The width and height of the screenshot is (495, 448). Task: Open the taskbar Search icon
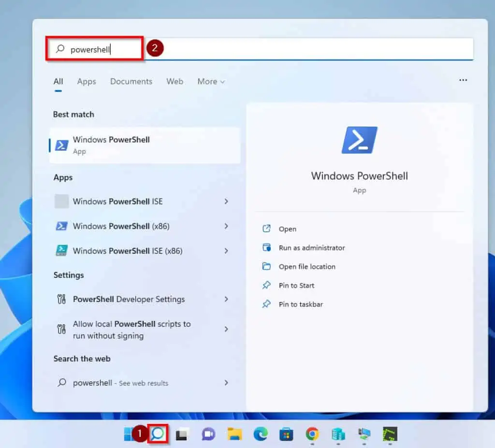[x=159, y=434]
